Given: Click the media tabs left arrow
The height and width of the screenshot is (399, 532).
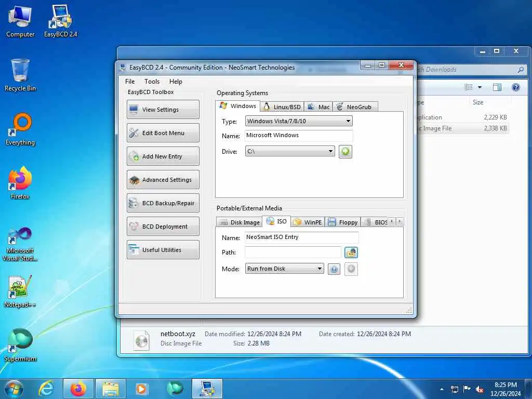Looking at the screenshot, I should 392,221.
